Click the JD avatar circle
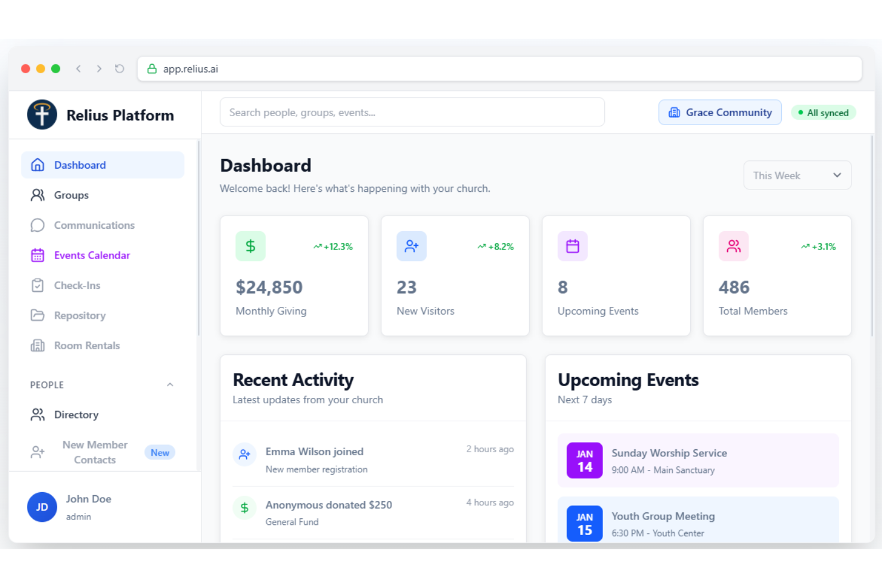 coord(42,507)
